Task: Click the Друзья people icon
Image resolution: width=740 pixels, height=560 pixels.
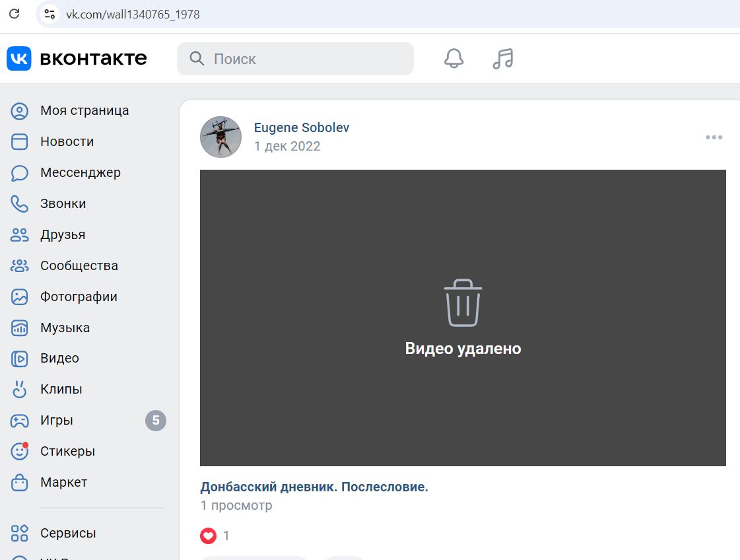Action: tap(19, 234)
